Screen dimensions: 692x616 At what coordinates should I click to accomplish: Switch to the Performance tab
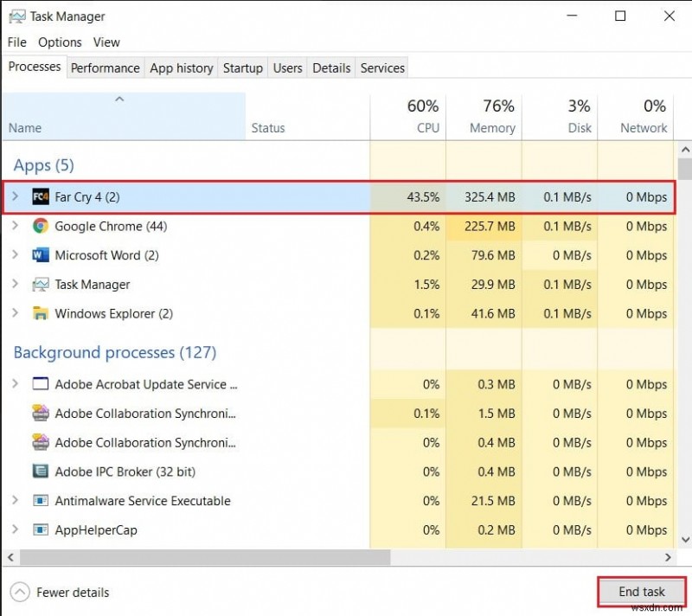tap(105, 67)
